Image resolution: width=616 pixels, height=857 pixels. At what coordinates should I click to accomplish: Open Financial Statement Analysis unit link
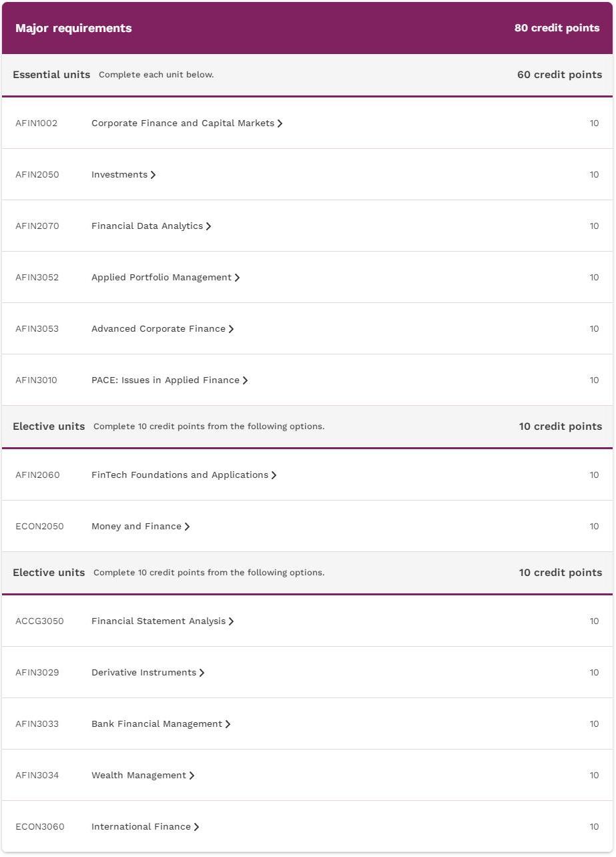162,621
